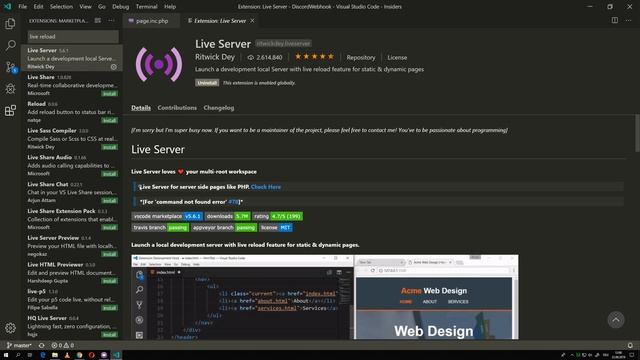Open the extensions sidebar more actions menu
The image size is (640, 360).
[x=111, y=20]
